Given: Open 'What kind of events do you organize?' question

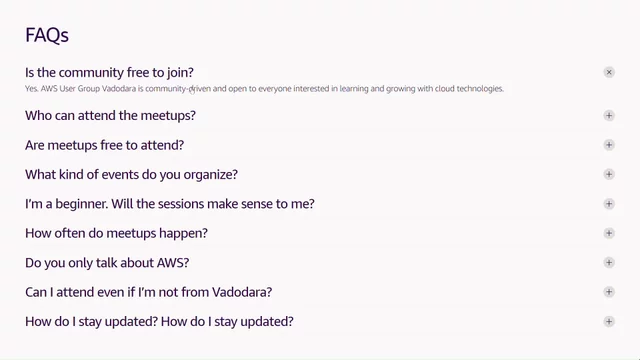Looking at the screenshot, I should point(131,175).
